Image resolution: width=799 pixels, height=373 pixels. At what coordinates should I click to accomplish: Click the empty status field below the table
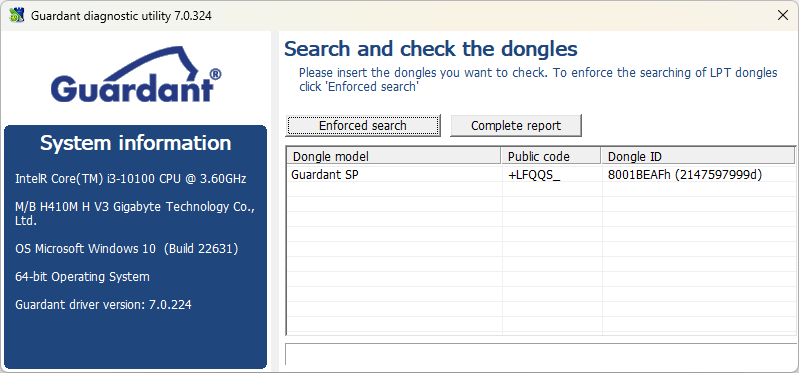coord(540,354)
